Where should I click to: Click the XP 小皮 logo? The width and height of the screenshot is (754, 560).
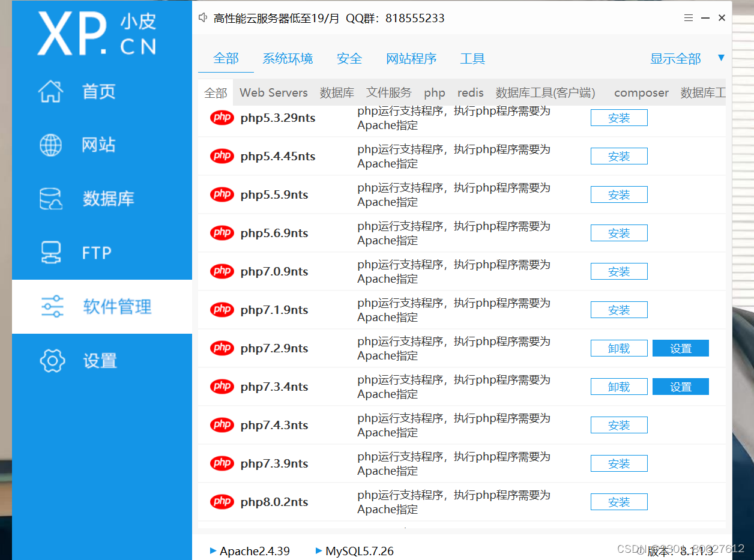point(97,33)
